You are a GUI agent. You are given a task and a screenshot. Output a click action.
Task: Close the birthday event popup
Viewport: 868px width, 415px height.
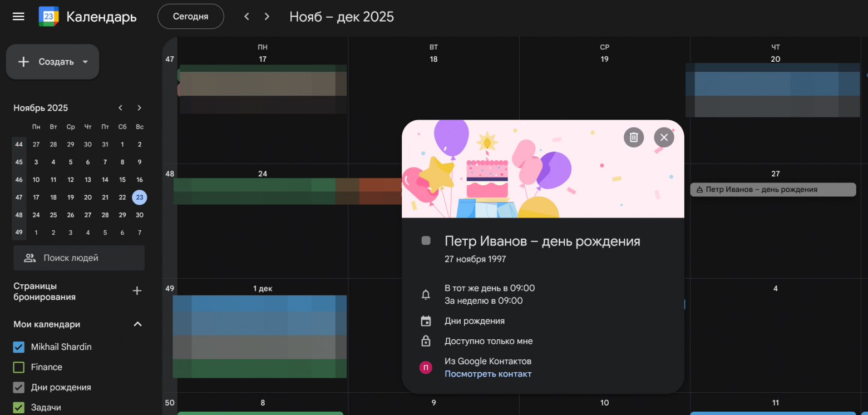coord(663,137)
